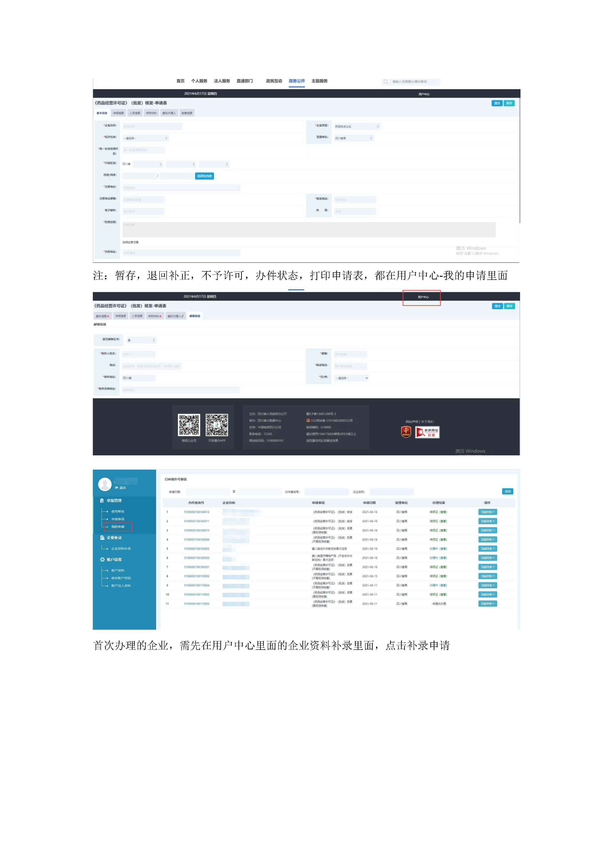The height and width of the screenshot is (868, 614).
Task: Open the first 行政区划 select after 四川省
Action: 148,164
